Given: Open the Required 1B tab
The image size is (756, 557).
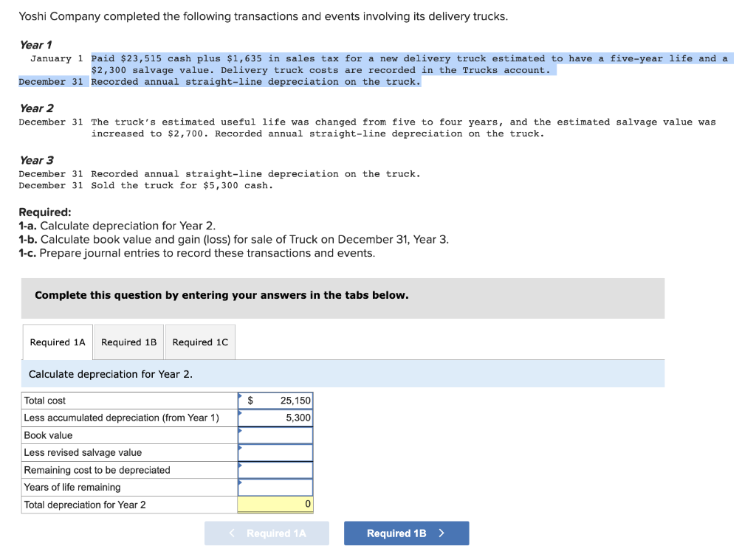Looking at the screenshot, I should 128,342.
